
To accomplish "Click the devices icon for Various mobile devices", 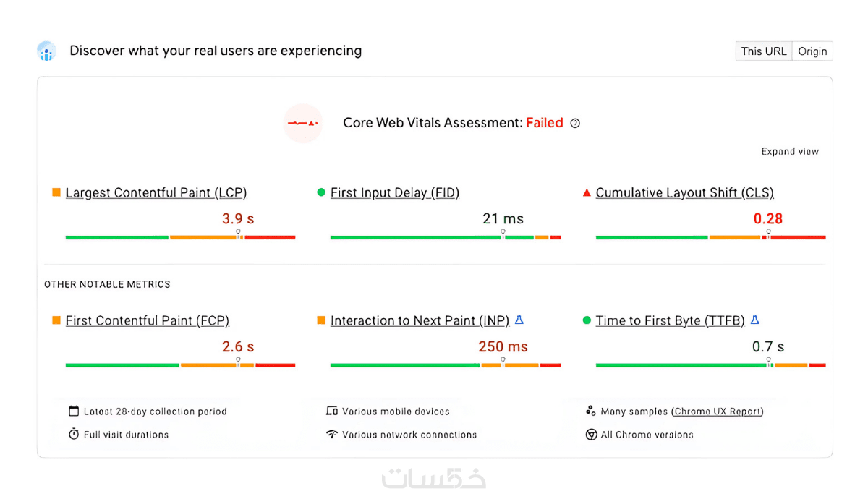I will click(332, 411).
